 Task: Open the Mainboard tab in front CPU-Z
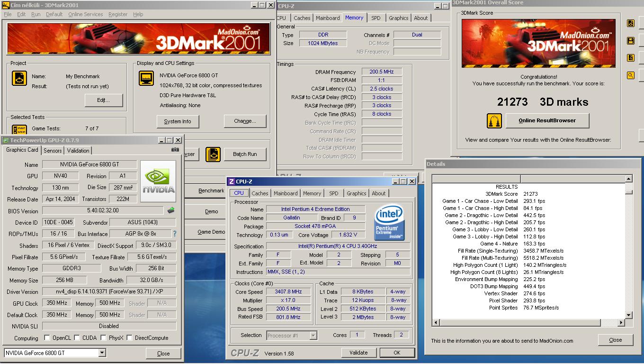pyautogui.click(x=286, y=193)
